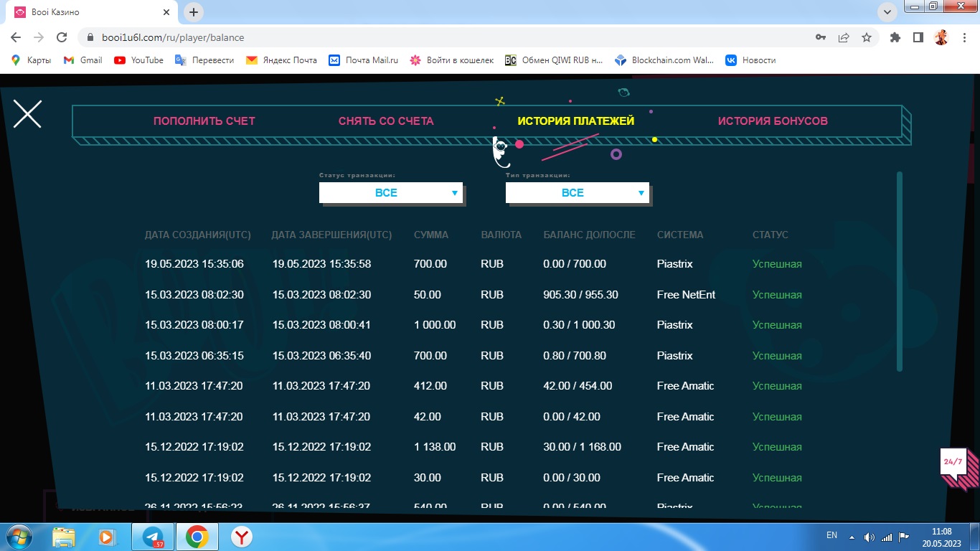
Task: Open the Windows Start menu
Action: tap(18, 537)
